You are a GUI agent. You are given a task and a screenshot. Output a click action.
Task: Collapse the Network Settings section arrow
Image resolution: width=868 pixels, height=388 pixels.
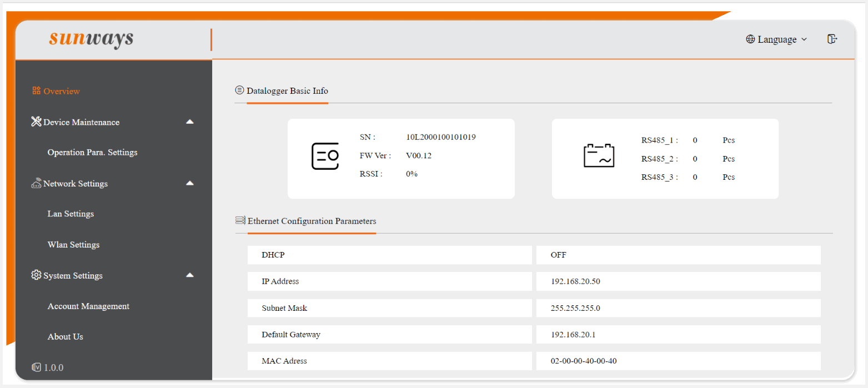click(x=190, y=183)
